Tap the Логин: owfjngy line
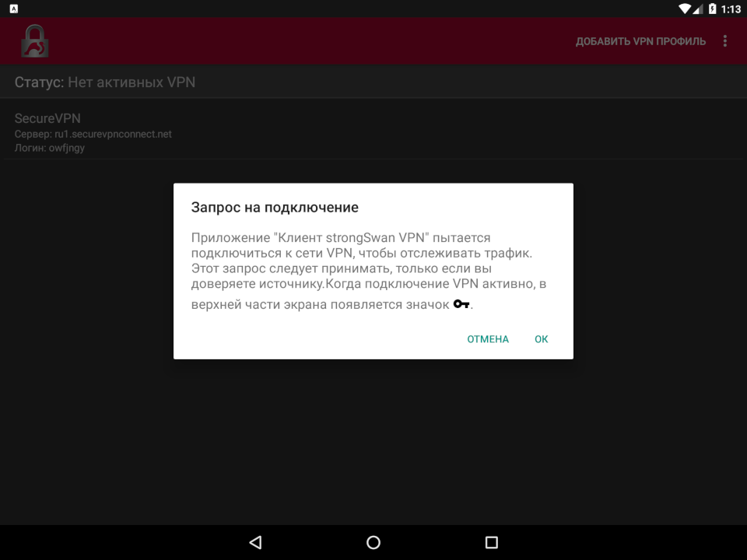 (50, 148)
